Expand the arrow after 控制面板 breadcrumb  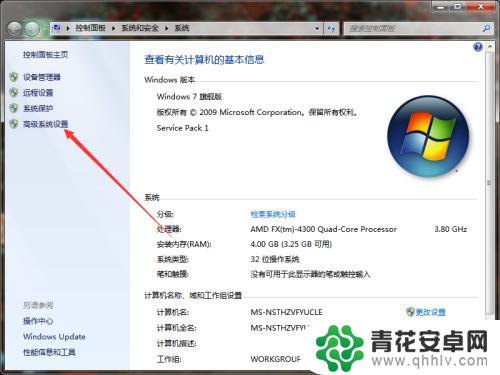coord(113,28)
